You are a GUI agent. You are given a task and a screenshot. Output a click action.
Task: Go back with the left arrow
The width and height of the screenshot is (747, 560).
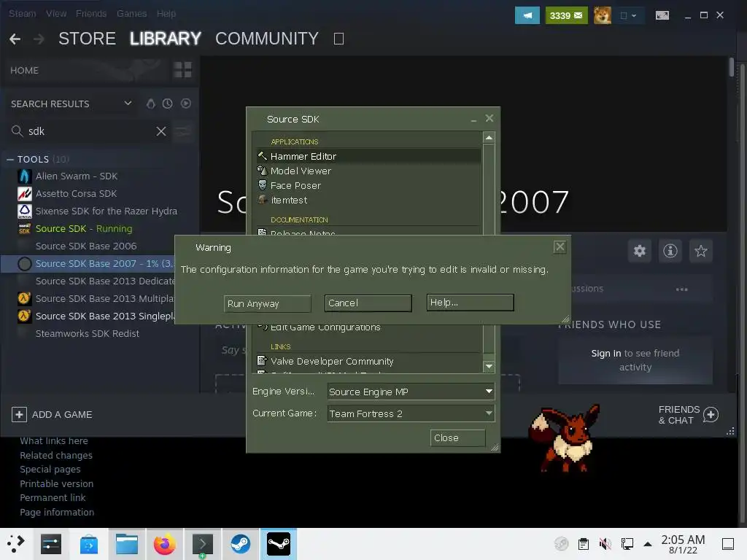click(x=15, y=39)
